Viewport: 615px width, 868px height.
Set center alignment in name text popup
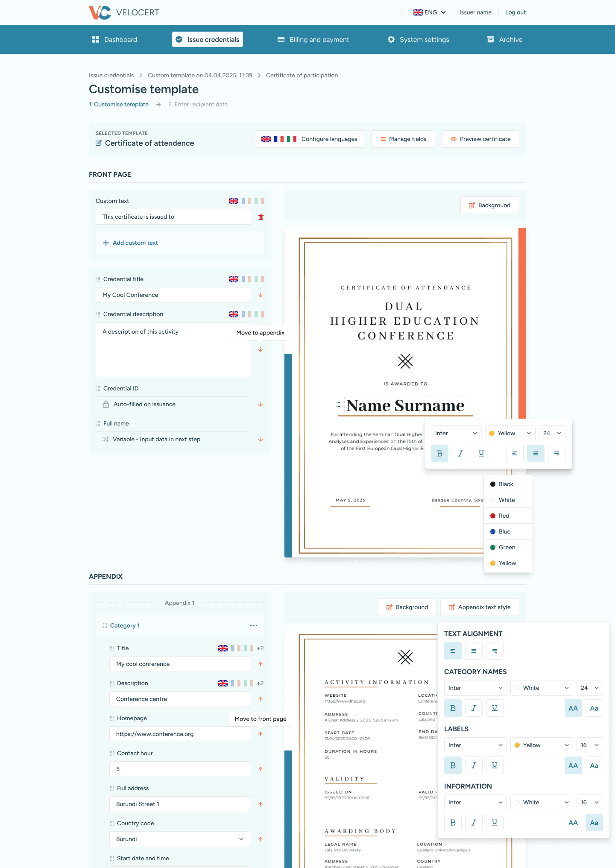click(x=536, y=453)
